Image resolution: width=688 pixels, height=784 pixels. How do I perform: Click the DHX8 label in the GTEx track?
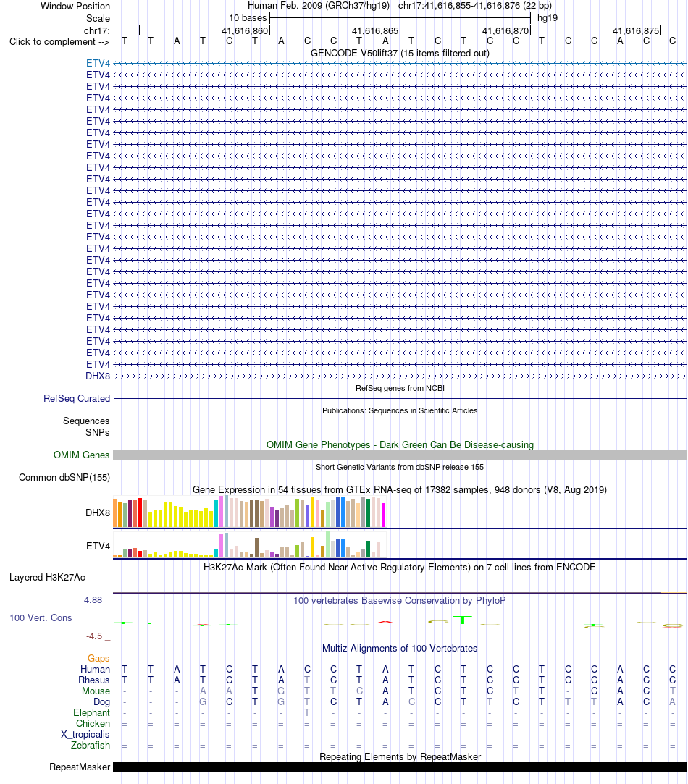[x=98, y=513]
